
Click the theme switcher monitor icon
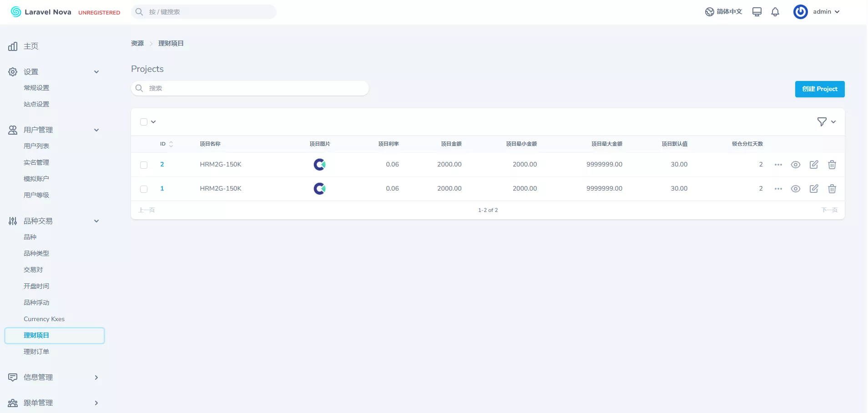point(757,12)
